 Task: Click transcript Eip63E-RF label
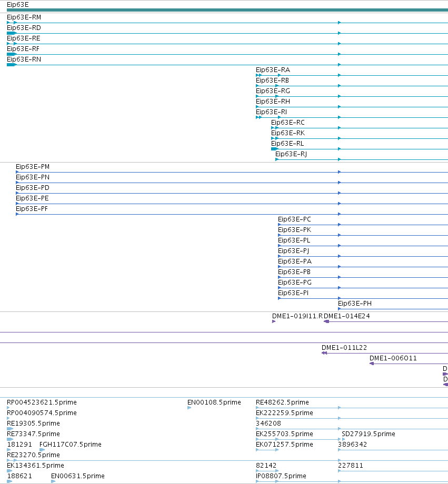coord(23,49)
